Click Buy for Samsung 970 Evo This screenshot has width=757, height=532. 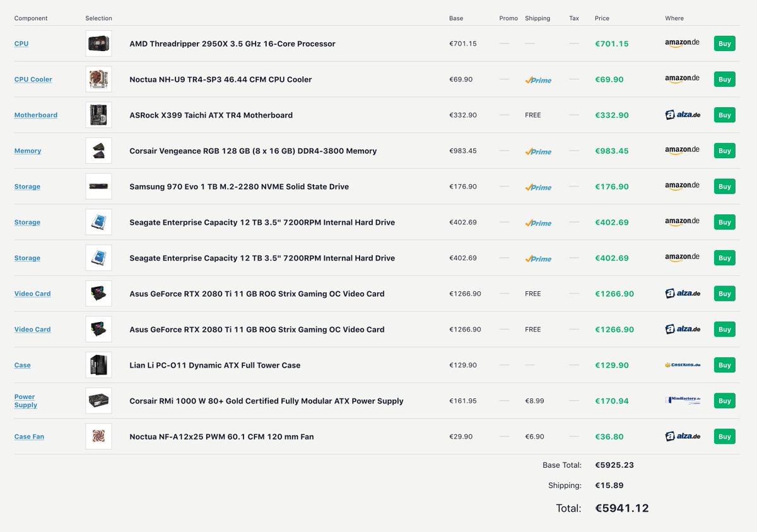(725, 187)
